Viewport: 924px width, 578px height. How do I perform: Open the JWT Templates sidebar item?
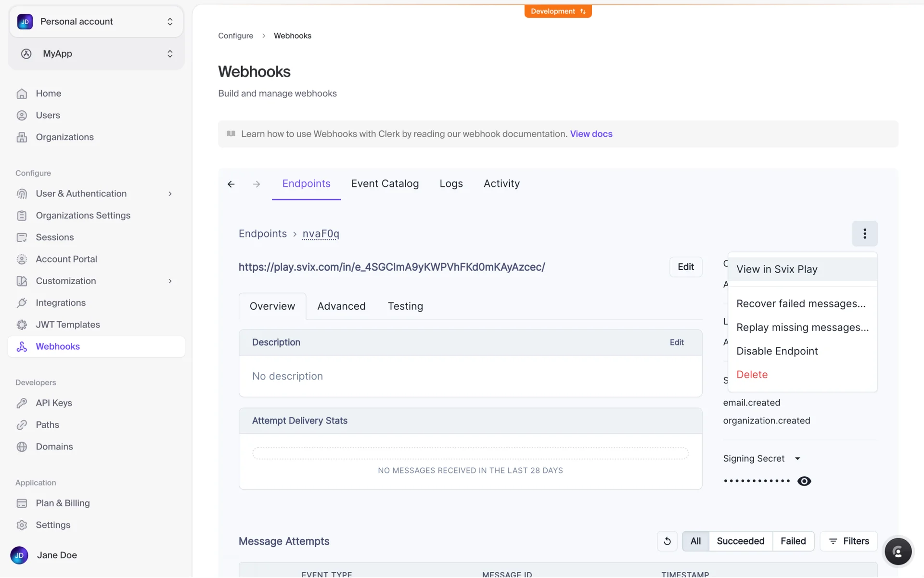click(67, 325)
